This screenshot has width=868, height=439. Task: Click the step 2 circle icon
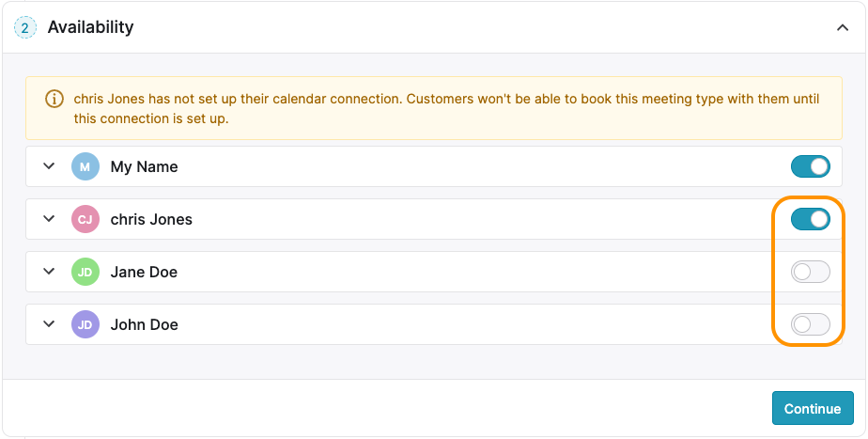click(x=25, y=27)
